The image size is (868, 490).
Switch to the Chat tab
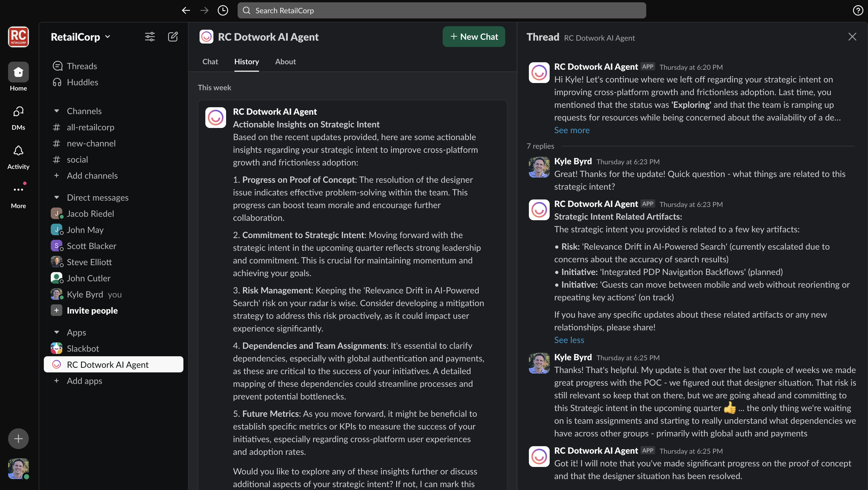[210, 62]
